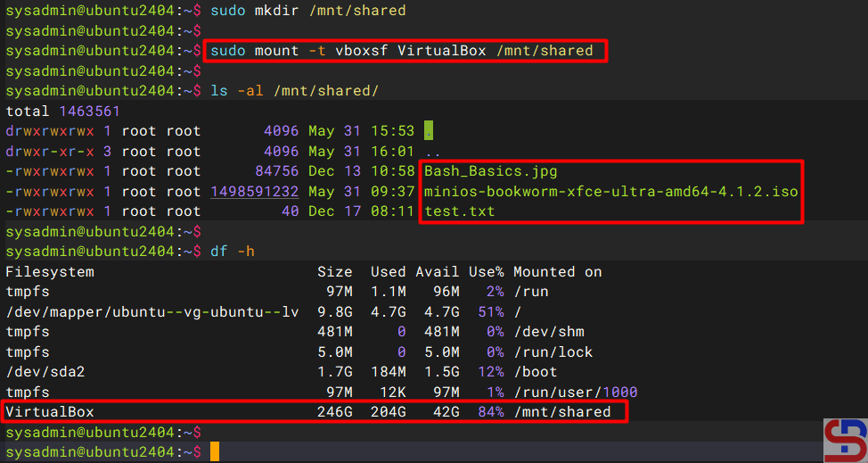Click the sudo mkdir /mnt/shared command
Viewport: 868px width, 463px height.
tap(307, 11)
